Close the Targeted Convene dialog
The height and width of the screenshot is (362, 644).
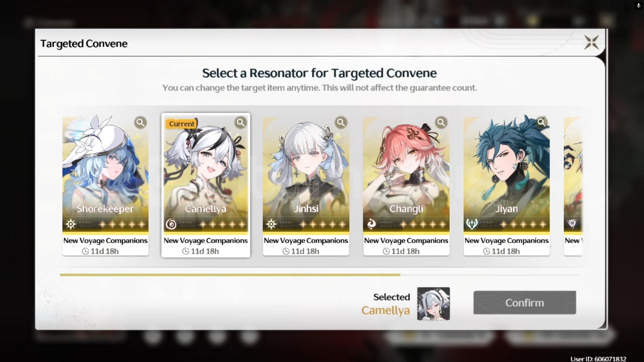point(591,42)
